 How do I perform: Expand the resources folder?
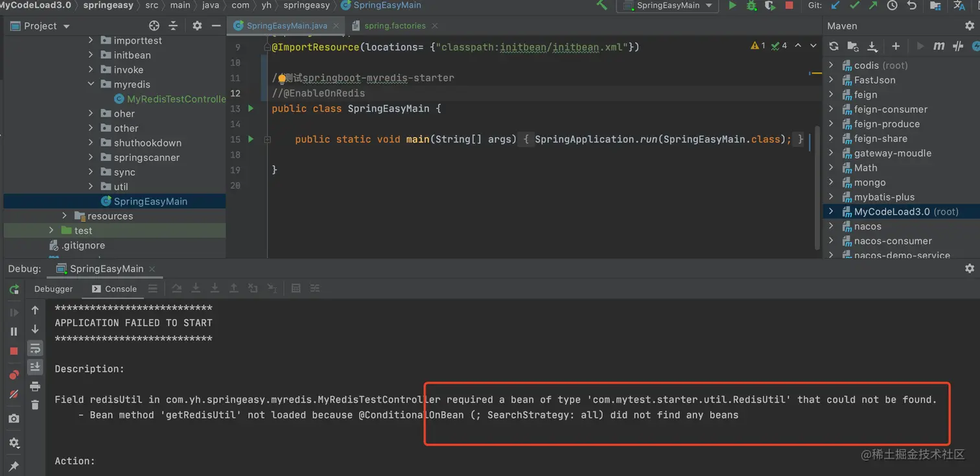pos(64,216)
